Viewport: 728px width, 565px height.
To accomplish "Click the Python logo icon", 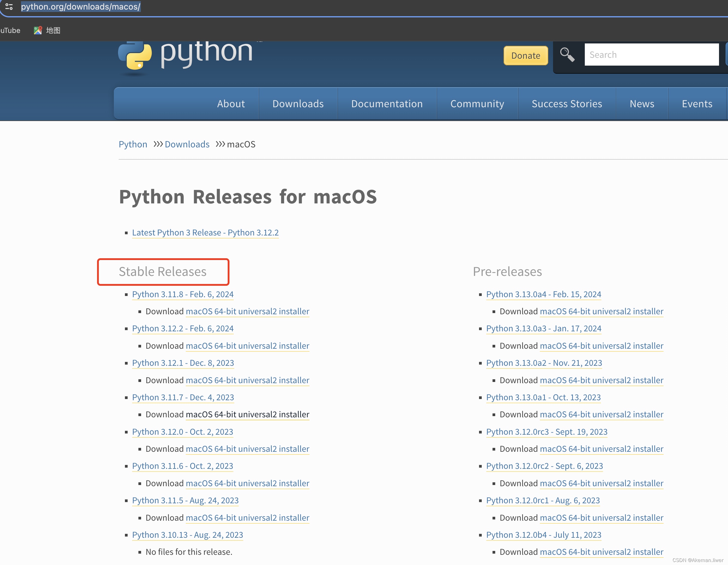I will click(x=135, y=56).
